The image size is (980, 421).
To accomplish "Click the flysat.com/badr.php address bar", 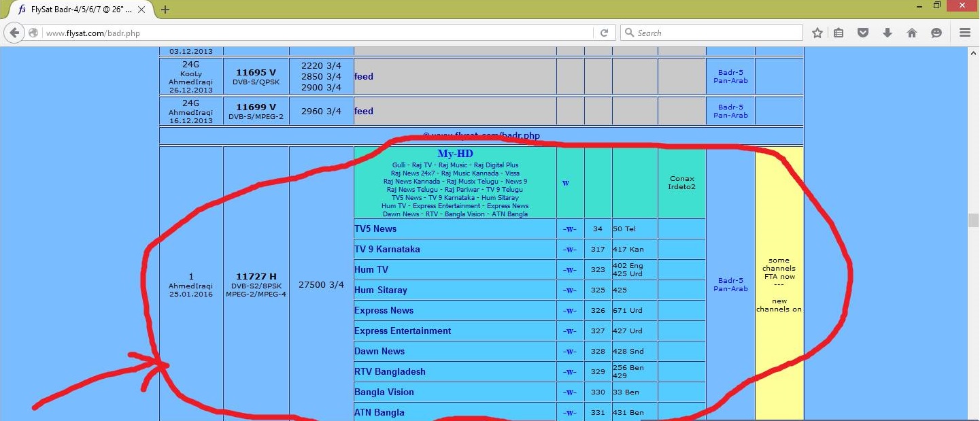I will 318,33.
